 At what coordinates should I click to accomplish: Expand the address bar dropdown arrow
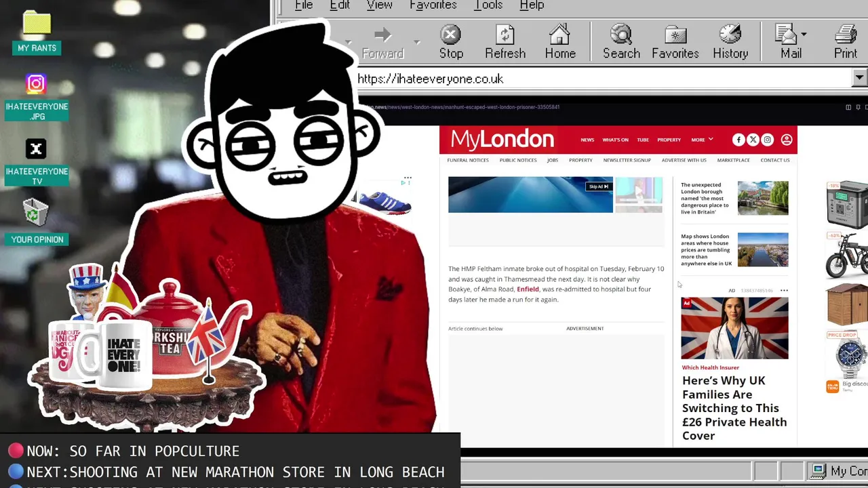pos(859,78)
